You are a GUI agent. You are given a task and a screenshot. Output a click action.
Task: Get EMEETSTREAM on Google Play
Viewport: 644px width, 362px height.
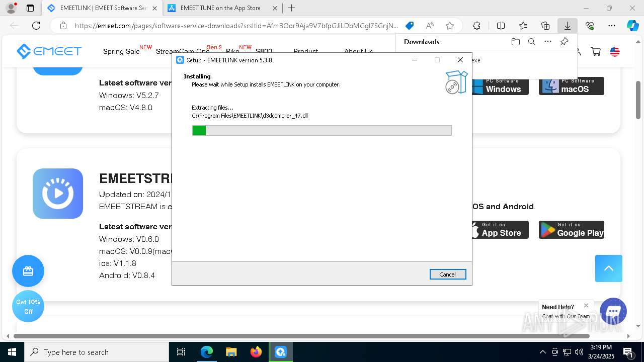point(572,230)
